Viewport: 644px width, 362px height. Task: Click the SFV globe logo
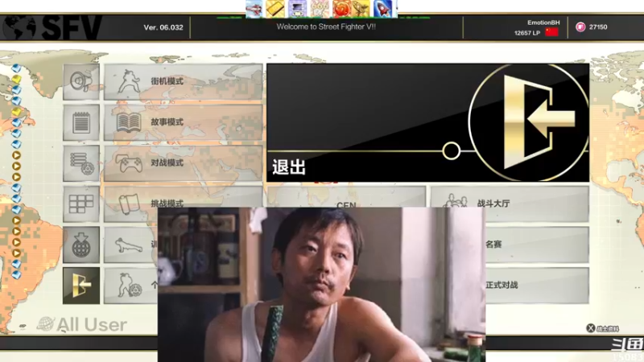click(x=52, y=27)
